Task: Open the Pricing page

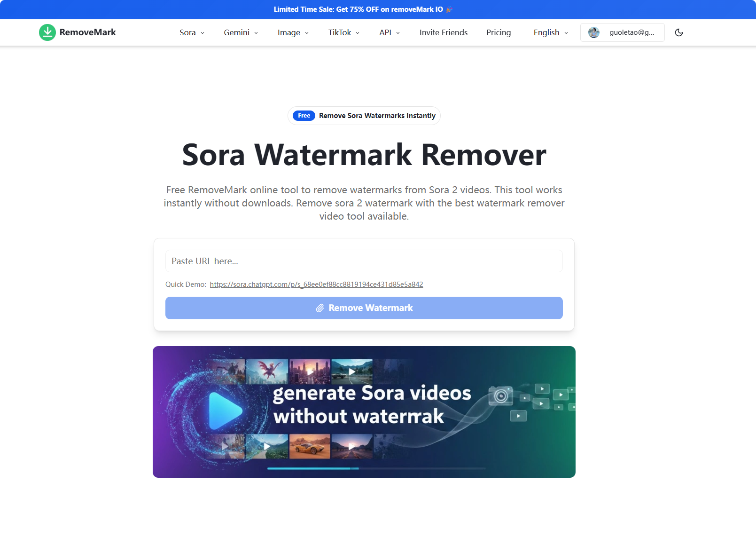Action: point(498,32)
